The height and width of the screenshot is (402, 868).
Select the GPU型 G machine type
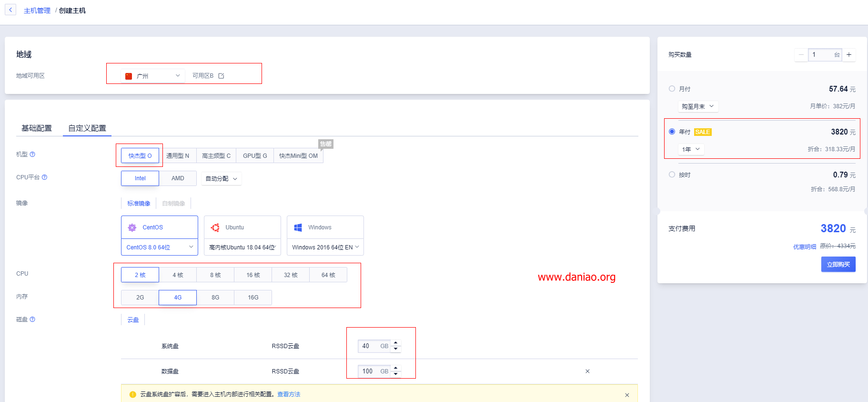(255, 155)
